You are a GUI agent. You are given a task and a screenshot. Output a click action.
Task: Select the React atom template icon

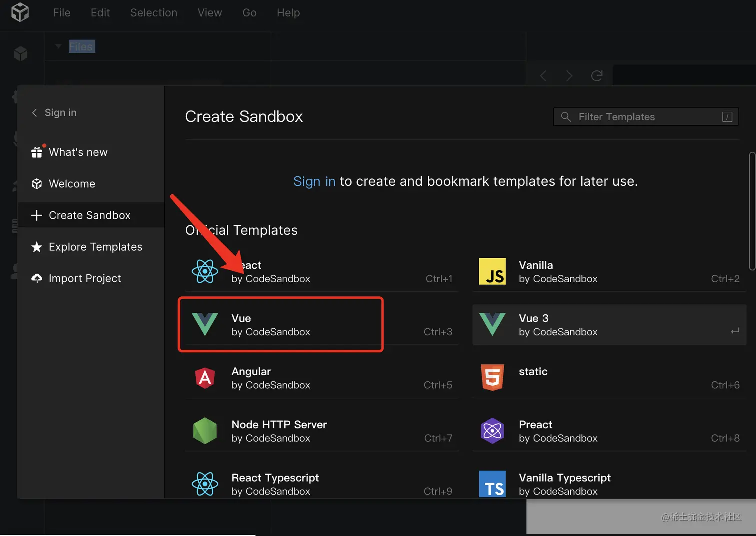(x=205, y=272)
